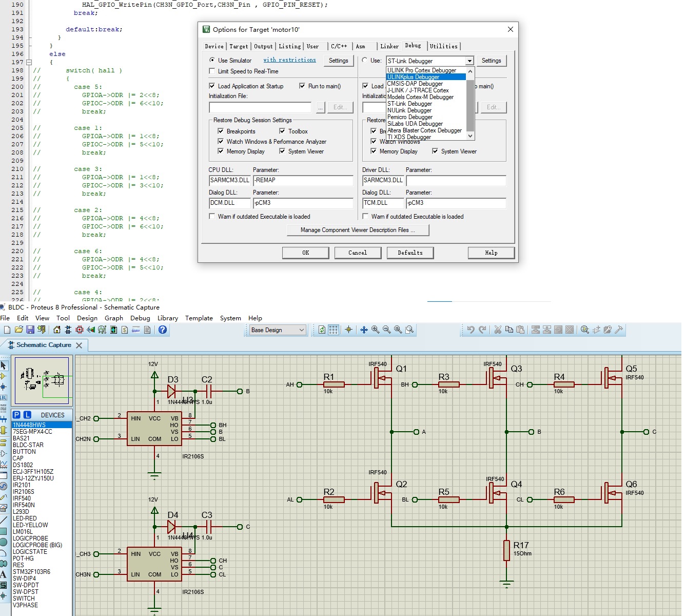Viewport: 685px width, 616px height.
Task: Open Bill of Materials dollar icon
Action: (x=125, y=330)
